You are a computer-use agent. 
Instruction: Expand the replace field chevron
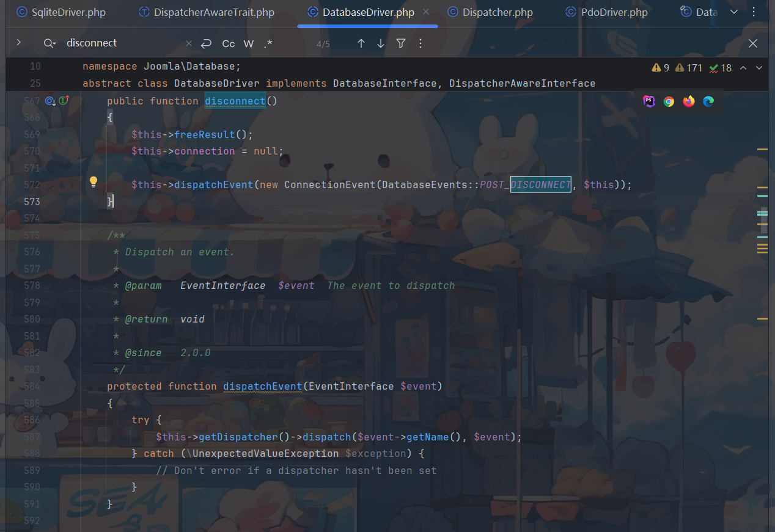(19, 43)
